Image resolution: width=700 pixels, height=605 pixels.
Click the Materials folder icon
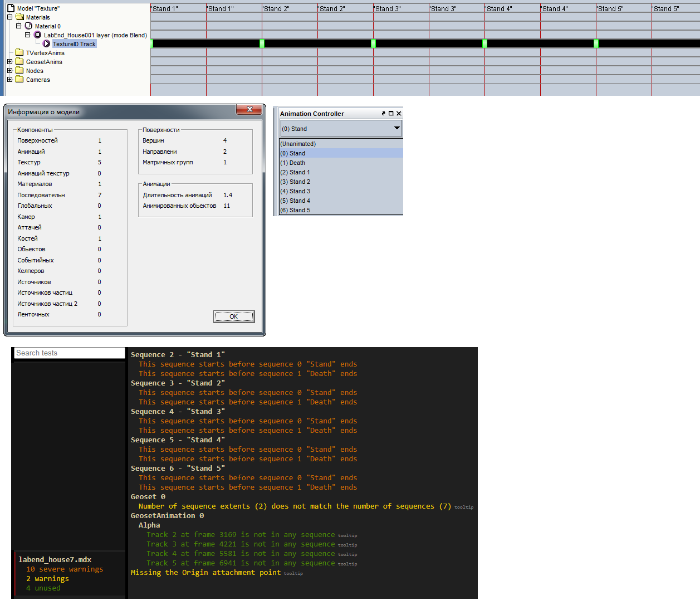pos(19,17)
